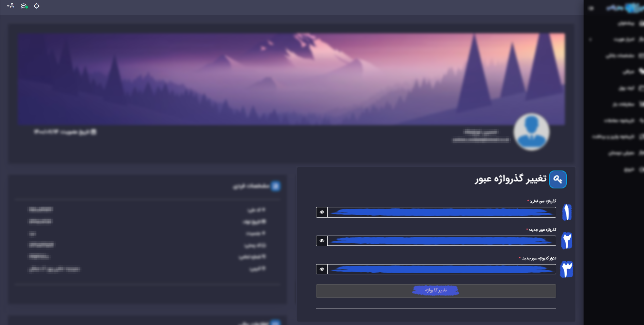This screenshot has height=325, width=644.
Task: Show repeated new password with eye toggle
Action: coord(322,269)
